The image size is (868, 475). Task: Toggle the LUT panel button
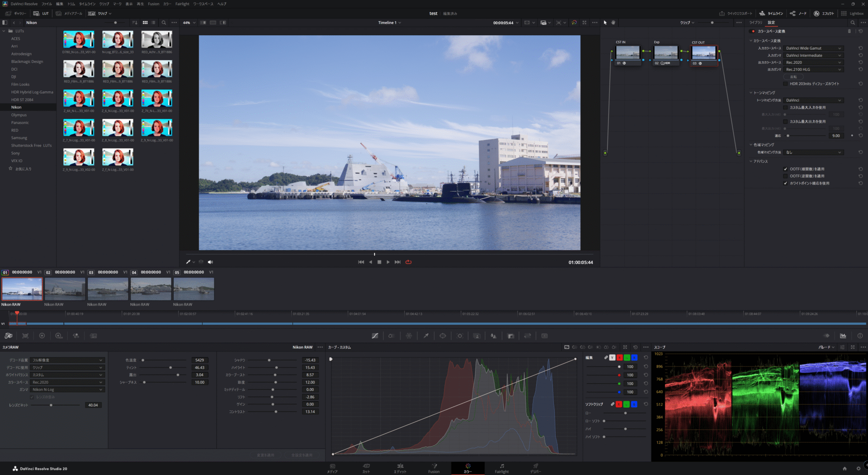coord(41,14)
